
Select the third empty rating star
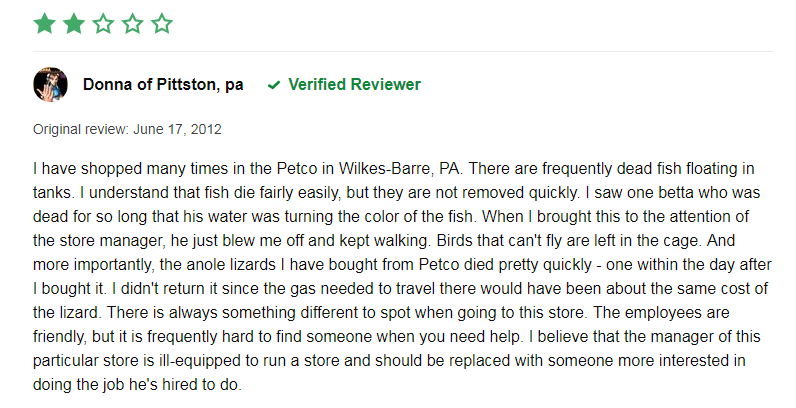[x=104, y=24]
